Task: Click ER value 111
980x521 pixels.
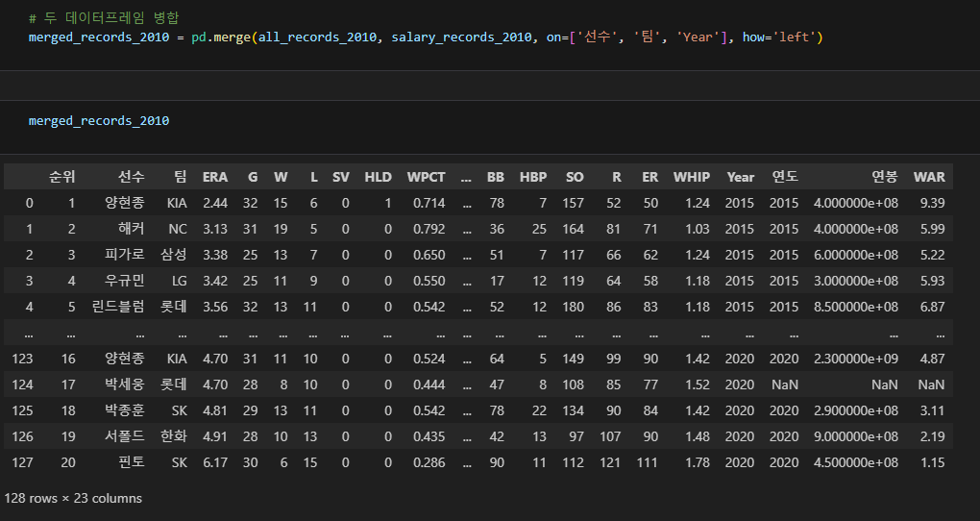Action: coord(648,462)
